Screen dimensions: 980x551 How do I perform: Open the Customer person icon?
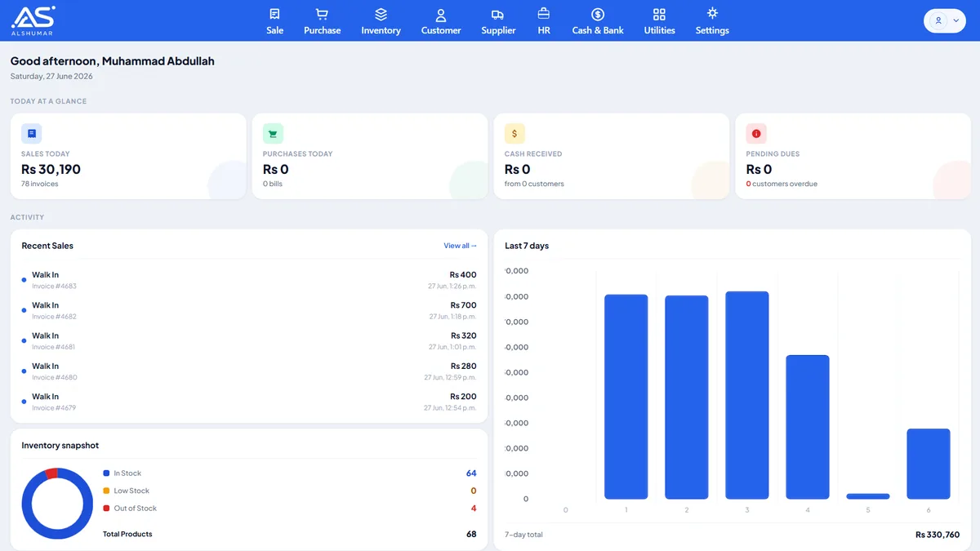point(441,15)
